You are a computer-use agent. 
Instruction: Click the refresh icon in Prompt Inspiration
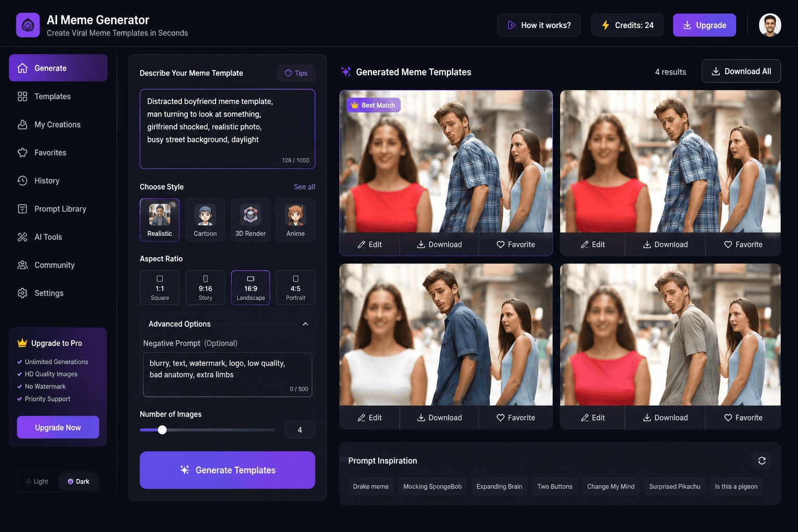click(x=762, y=461)
